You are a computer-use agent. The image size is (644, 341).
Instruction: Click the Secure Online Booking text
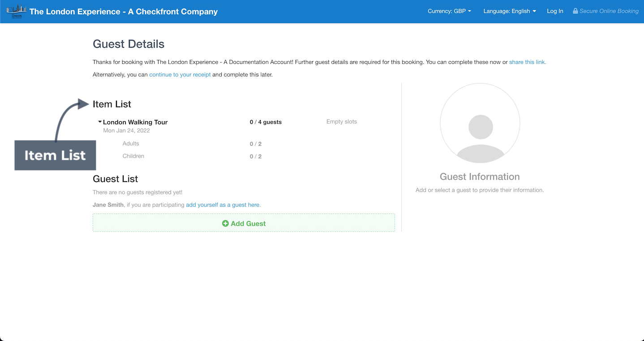[609, 11]
